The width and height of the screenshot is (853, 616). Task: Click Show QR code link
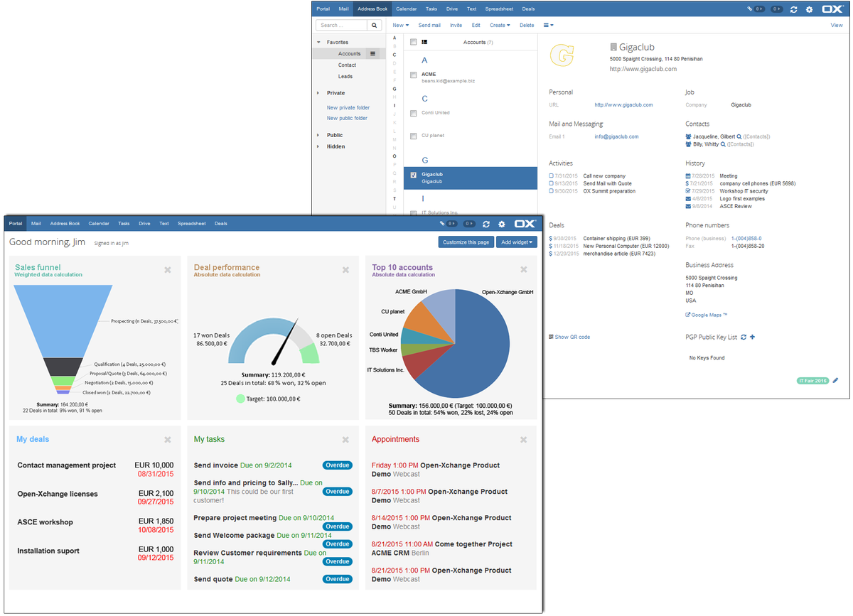click(x=569, y=337)
